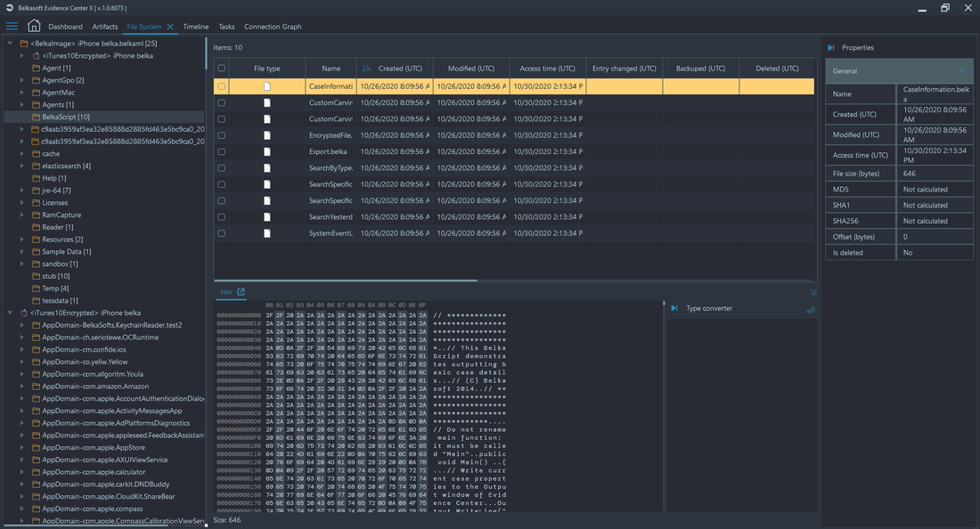Check the second SearchSpecific row checkbox

[x=221, y=200]
